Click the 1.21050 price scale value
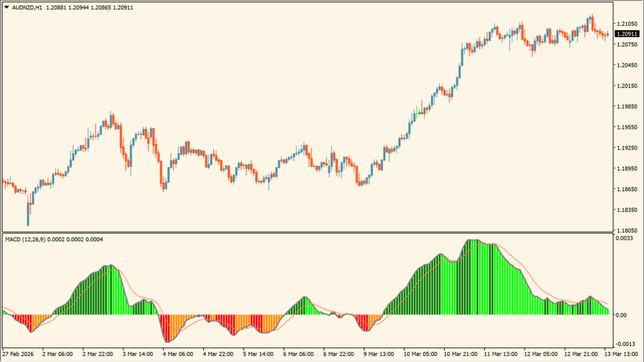The width and height of the screenshot is (644, 362). click(x=627, y=24)
